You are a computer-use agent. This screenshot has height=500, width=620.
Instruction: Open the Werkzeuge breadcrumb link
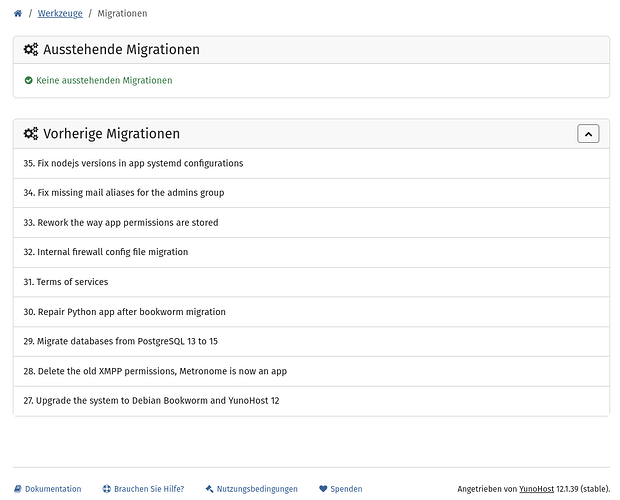60,14
